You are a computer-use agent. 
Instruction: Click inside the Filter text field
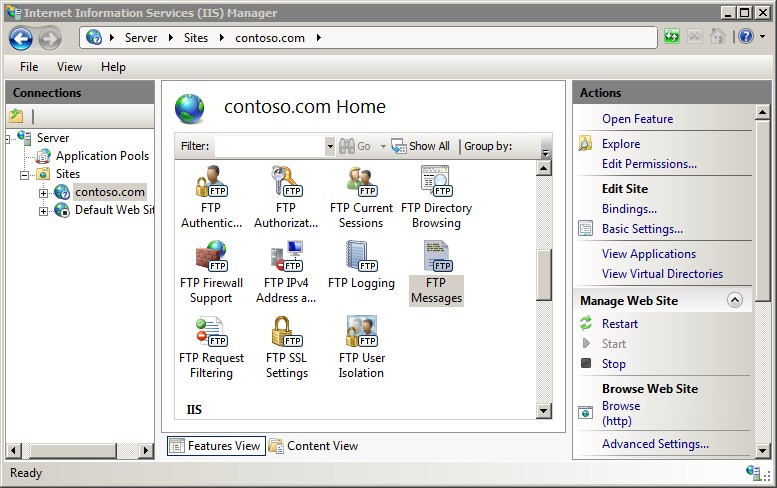[270, 146]
